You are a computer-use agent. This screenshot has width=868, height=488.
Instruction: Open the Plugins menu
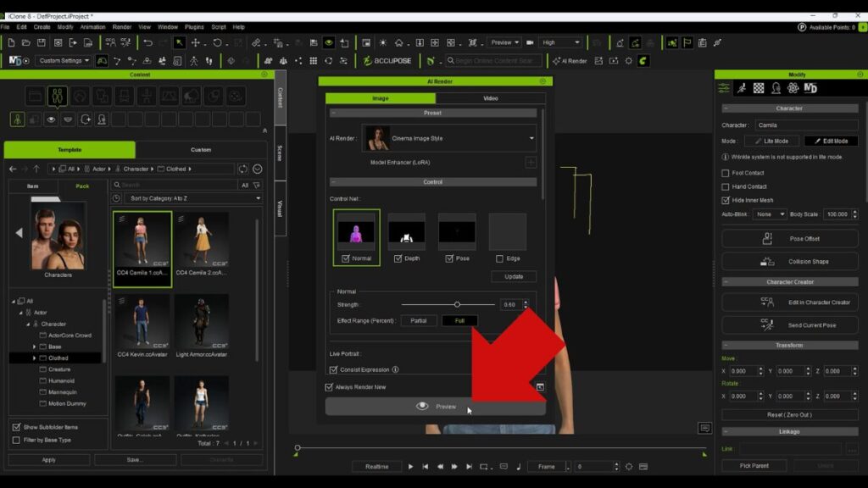(x=194, y=26)
